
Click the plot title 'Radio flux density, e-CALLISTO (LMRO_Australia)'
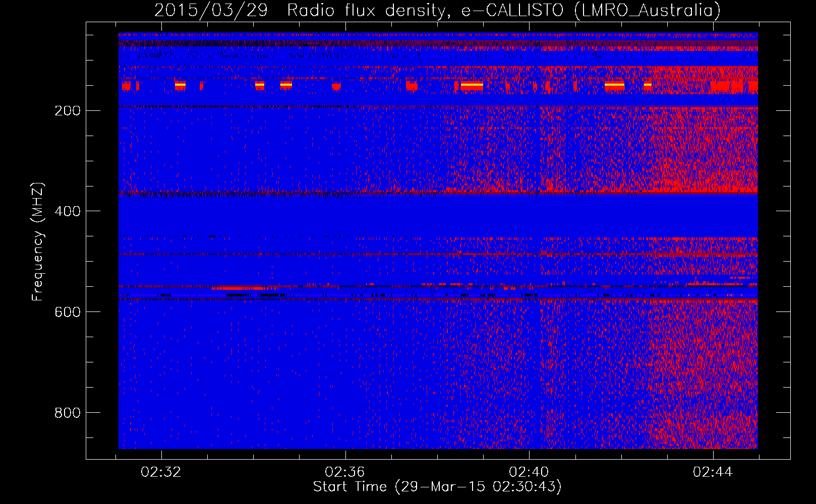504,10
